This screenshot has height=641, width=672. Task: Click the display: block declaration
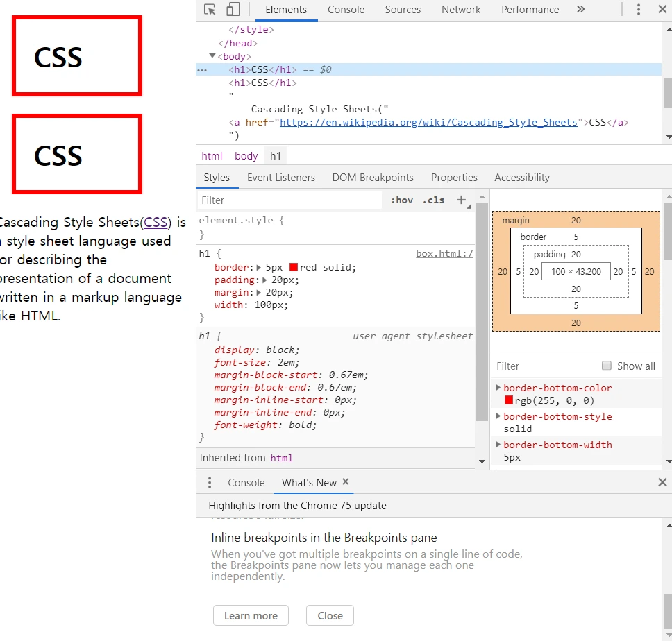(x=256, y=350)
